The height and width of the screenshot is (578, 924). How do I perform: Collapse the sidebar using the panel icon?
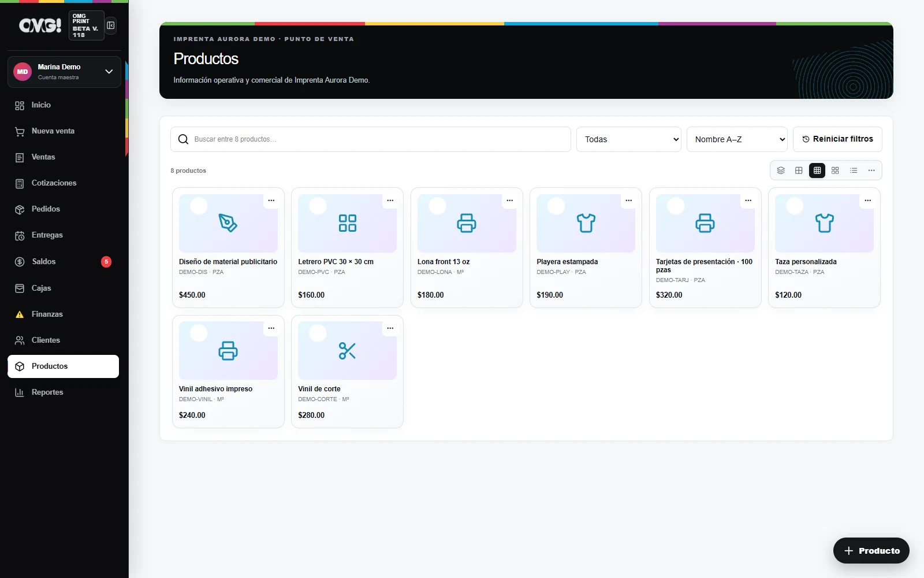pos(111,25)
